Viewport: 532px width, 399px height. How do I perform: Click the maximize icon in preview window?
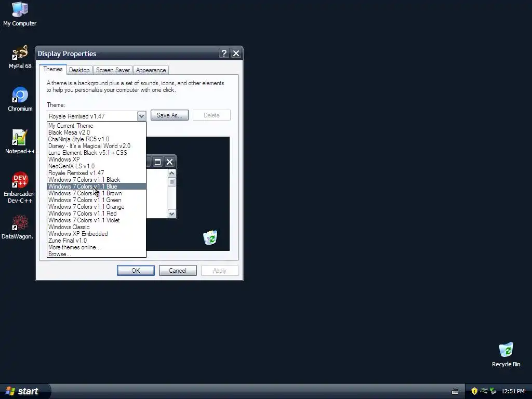tap(158, 162)
